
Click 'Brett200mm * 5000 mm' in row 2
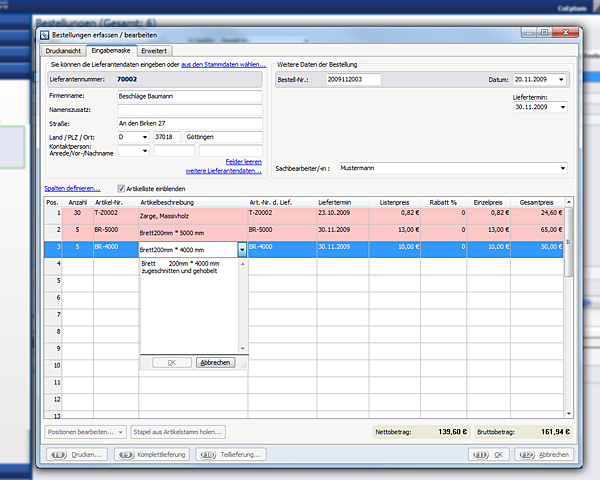tap(193, 233)
